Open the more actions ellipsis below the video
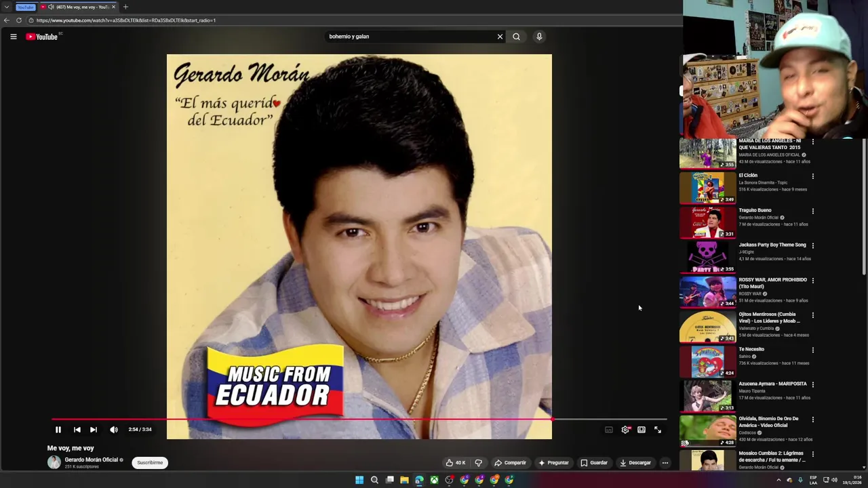The height and width of the screenshot is (488, 868). (x=665, y=463)
